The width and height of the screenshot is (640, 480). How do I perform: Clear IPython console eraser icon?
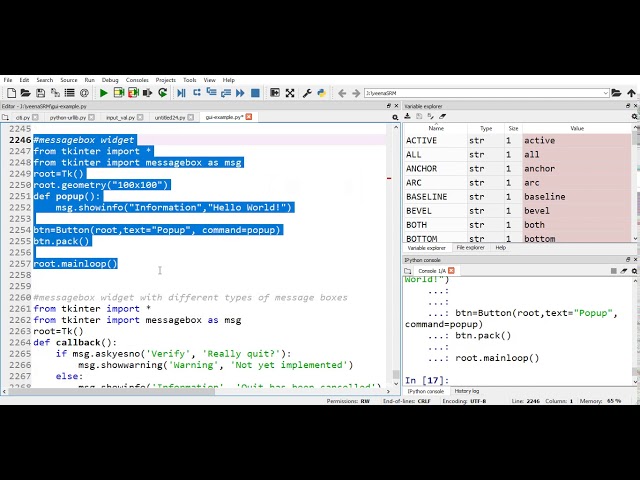[624, 271]
